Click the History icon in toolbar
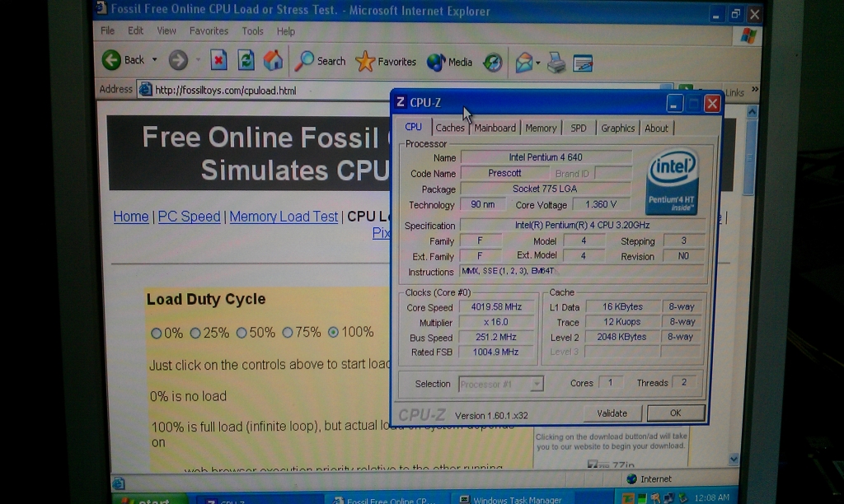Viewport: 844px width, 504px height. point(493,63)
